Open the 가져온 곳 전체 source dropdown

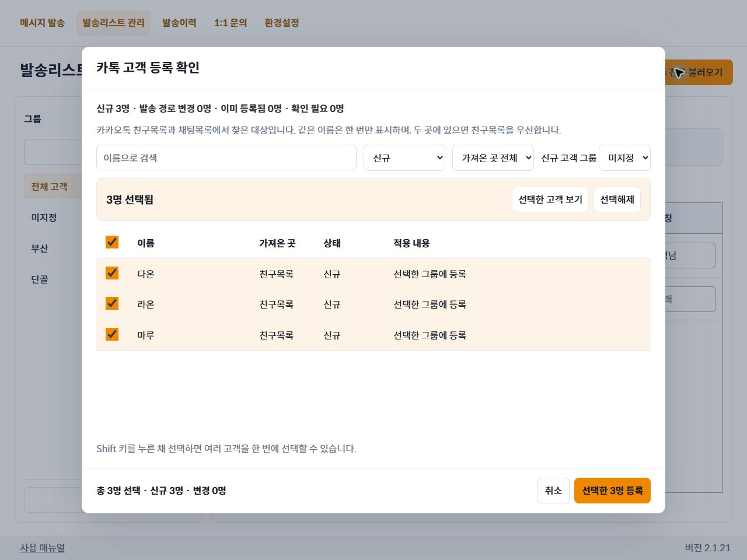(x=493, y=158)
